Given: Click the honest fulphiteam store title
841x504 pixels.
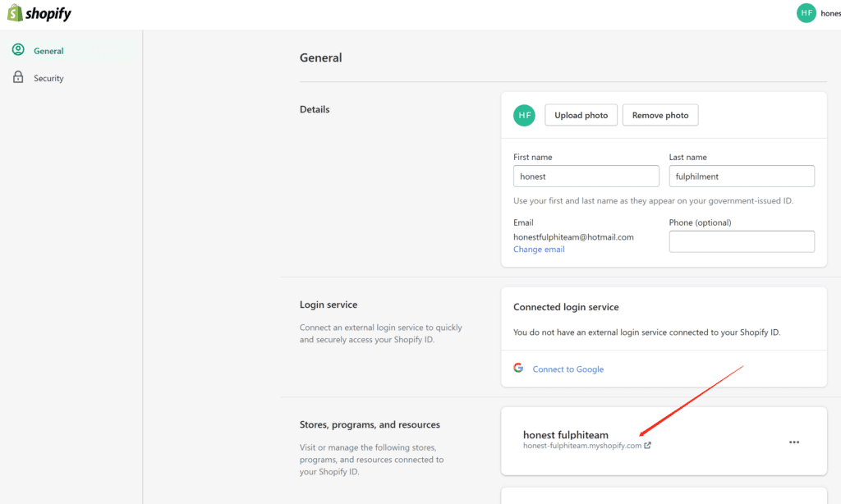Looking at the screenshot, I should pyautogui.click(x=565, y=434).
